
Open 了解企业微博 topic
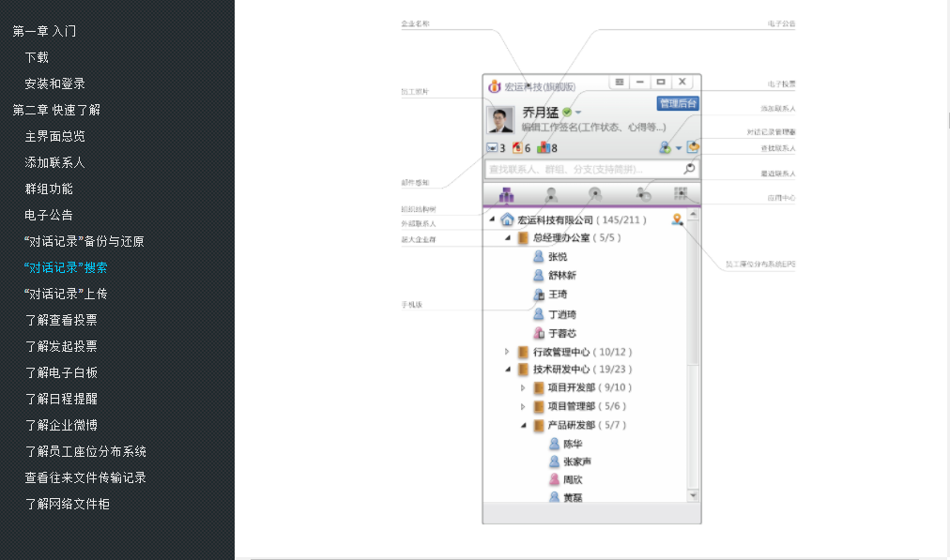(x=61, y=425)
